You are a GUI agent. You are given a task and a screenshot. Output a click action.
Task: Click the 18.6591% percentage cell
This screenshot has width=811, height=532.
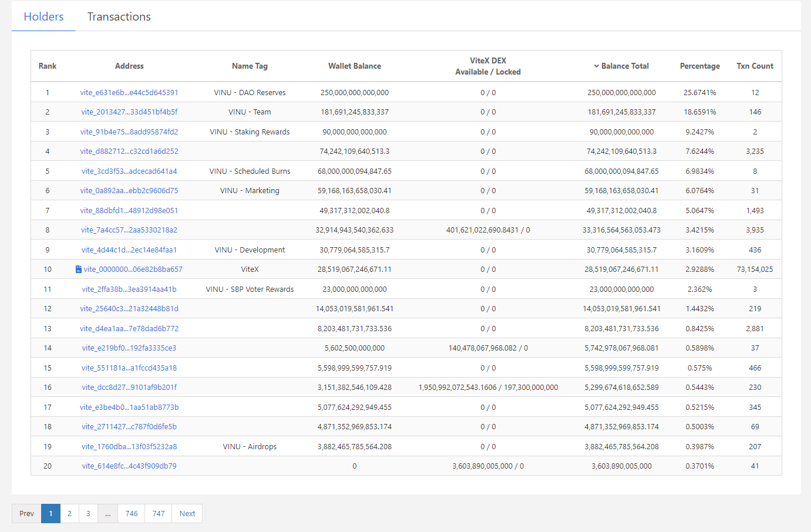pos(700,112)
